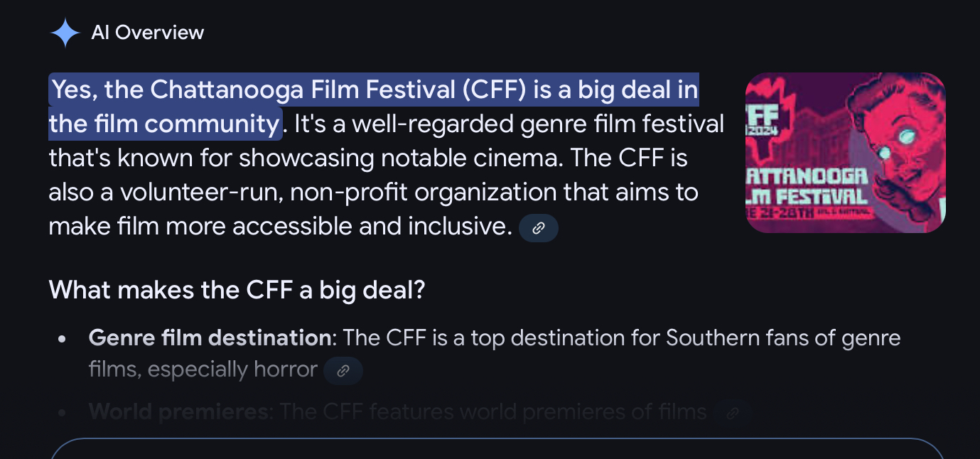Viewport: 980px width, 459px height.
Task: Click the bullet before "Genre film destination"
Action: tap(63, 339)
